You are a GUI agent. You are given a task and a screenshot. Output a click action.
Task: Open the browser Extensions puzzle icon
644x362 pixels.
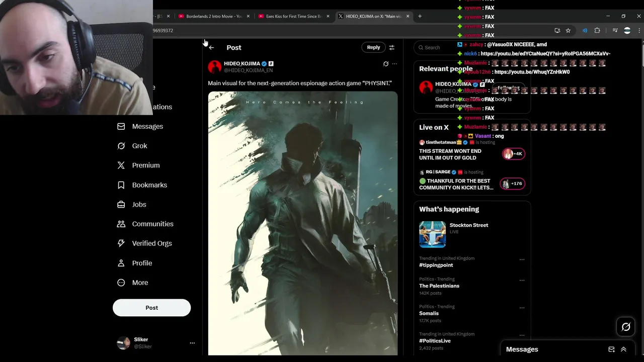coord(597,30)
